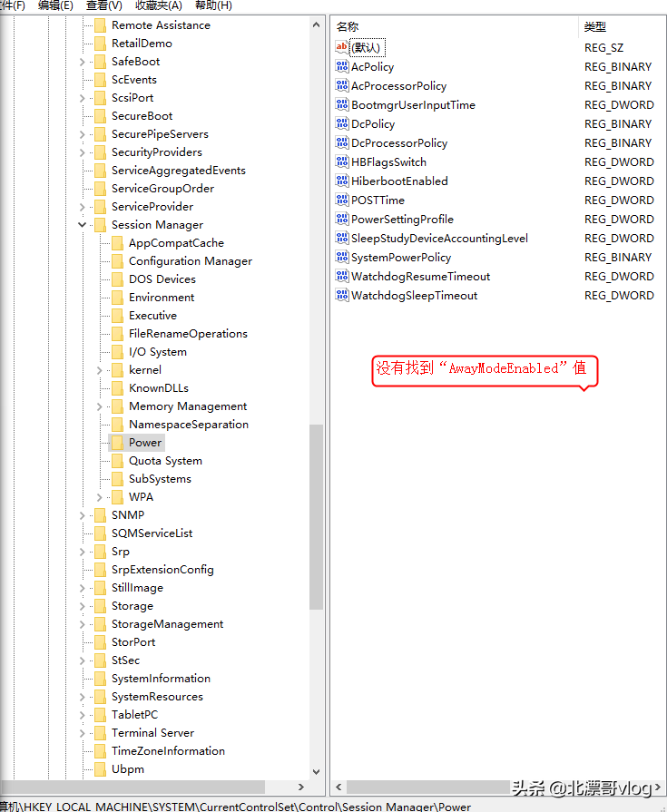Open the 收藏夹(A) menu

159,5
